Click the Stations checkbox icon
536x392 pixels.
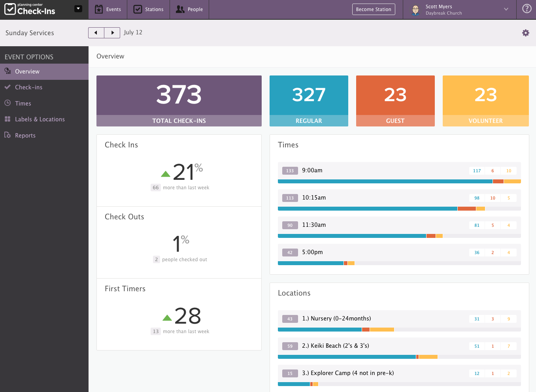pos(138,9)
